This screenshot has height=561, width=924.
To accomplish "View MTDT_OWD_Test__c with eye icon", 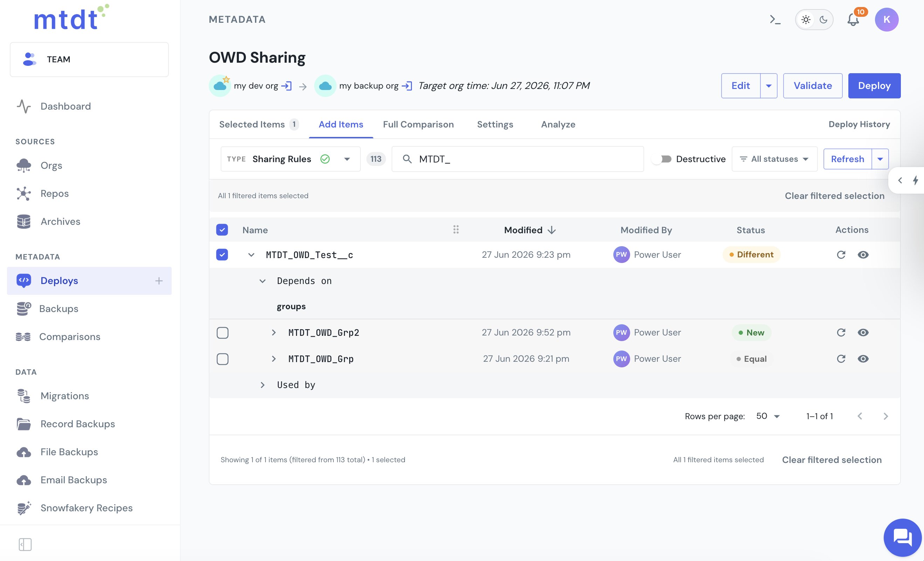I will coord(863,255).
